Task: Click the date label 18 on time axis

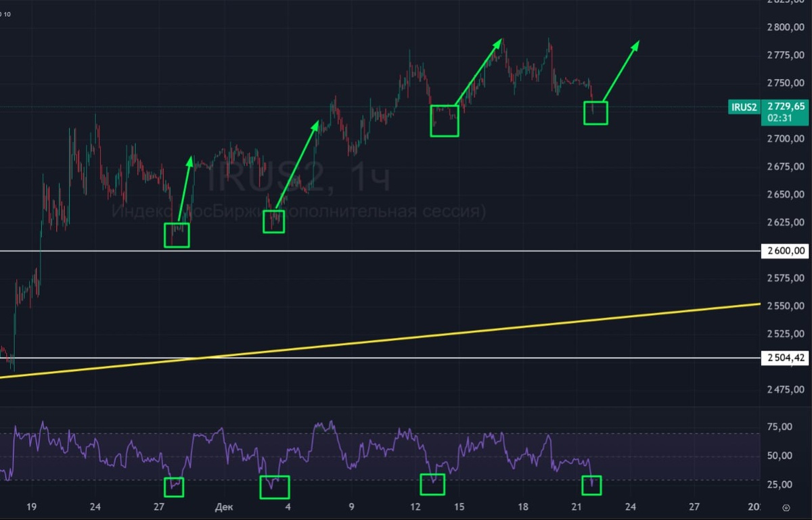Action: (x=523, y=506)
